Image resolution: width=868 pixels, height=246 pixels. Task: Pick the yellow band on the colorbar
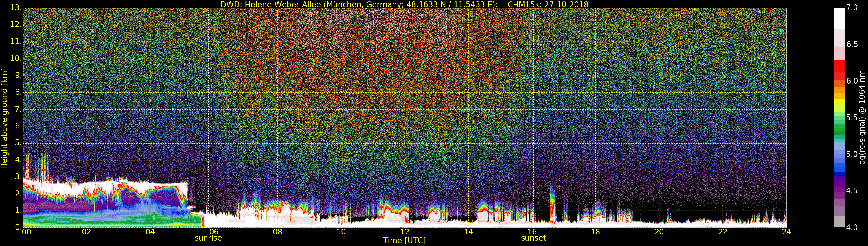(839, 101)
